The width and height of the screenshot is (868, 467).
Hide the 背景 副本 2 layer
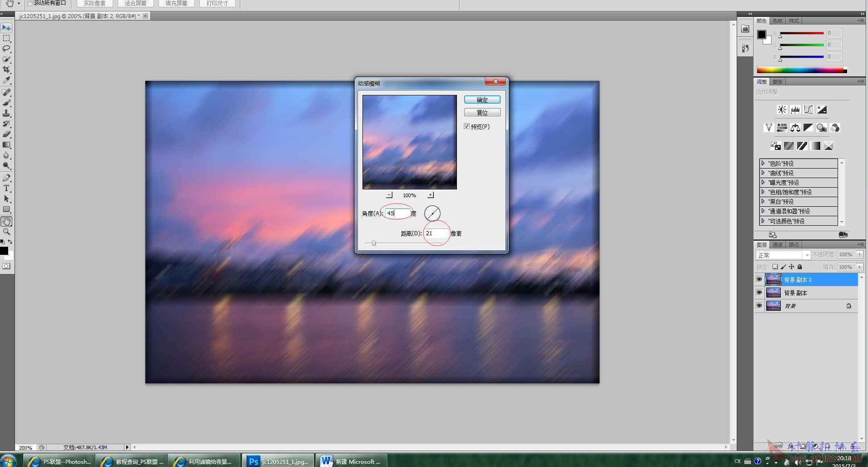pos(759,279)
